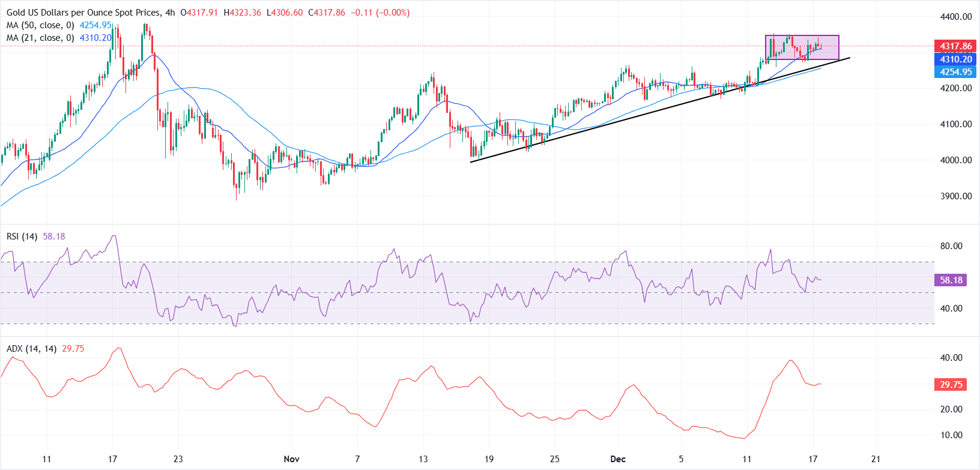980x470 pixels.
Task: Select the MA (50, close, 0) indicator legend
Action: tap(40, 25)
